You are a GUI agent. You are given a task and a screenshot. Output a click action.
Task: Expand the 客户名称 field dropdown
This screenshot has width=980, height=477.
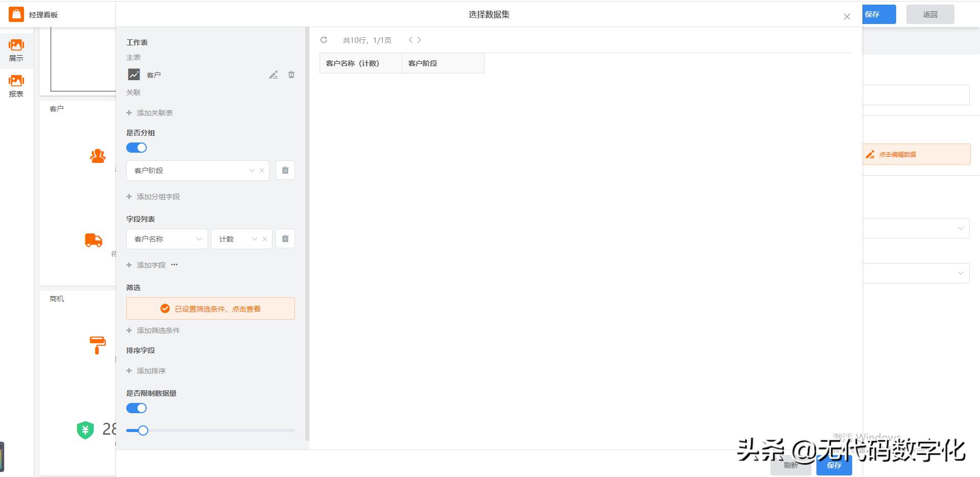(199, 238)
